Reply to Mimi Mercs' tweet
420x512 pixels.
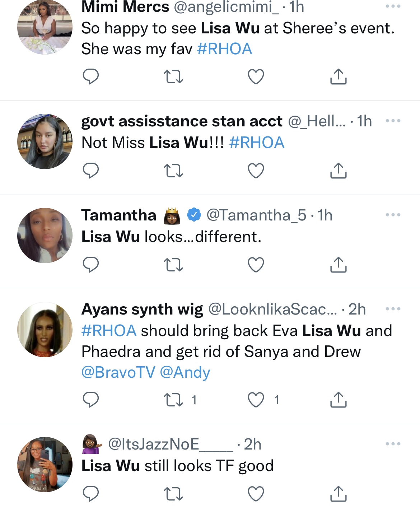click(90, 76)
